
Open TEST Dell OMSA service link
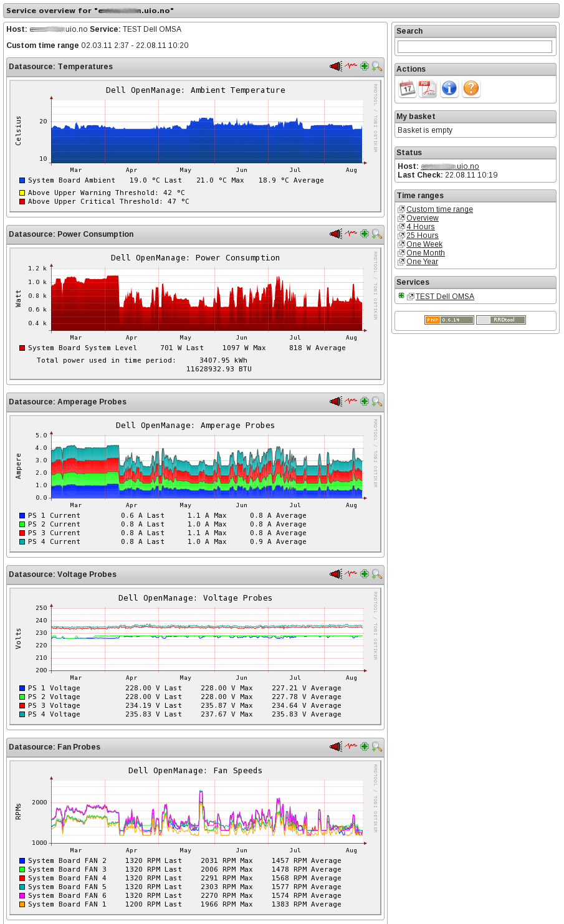point(445,297)
